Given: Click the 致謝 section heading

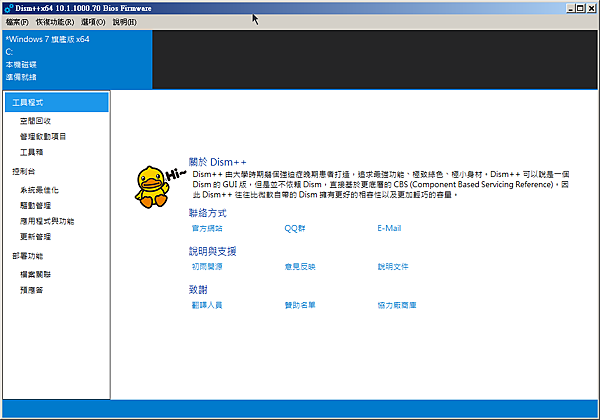Looking at the screenshot, I should click(x=198, y=290).
